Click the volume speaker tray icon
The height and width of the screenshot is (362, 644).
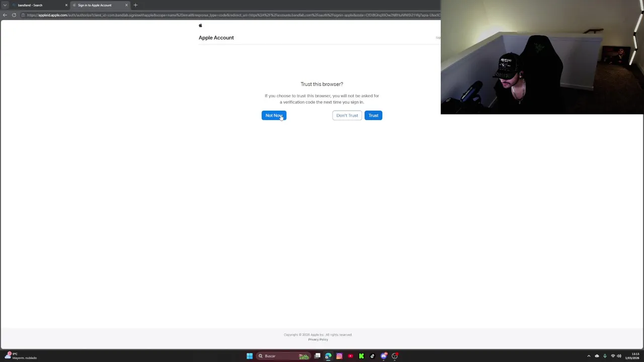[x=619, y=356]
